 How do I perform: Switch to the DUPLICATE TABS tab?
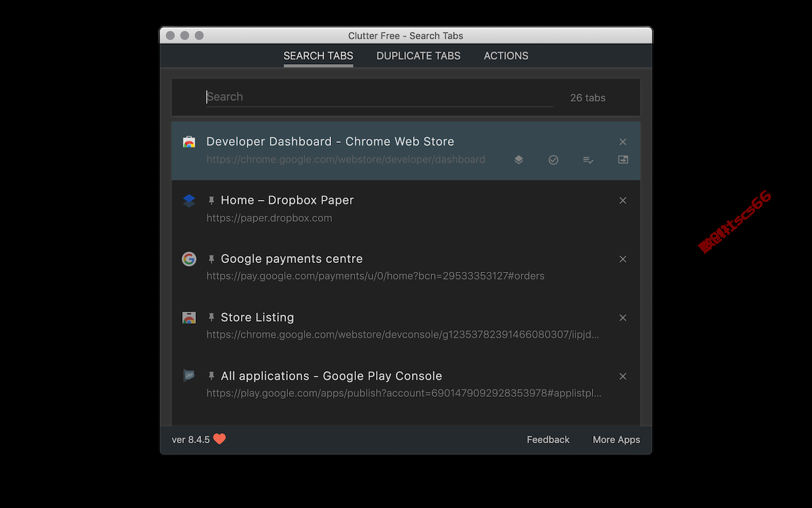coord(419,56)
